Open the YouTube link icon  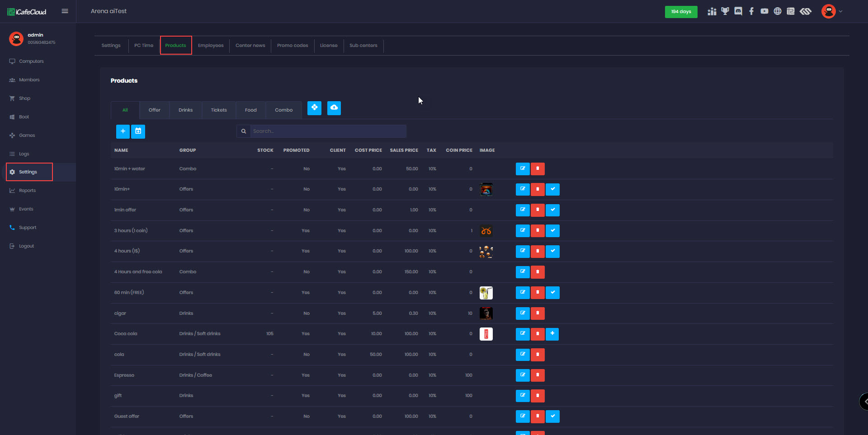coord(764,11)
